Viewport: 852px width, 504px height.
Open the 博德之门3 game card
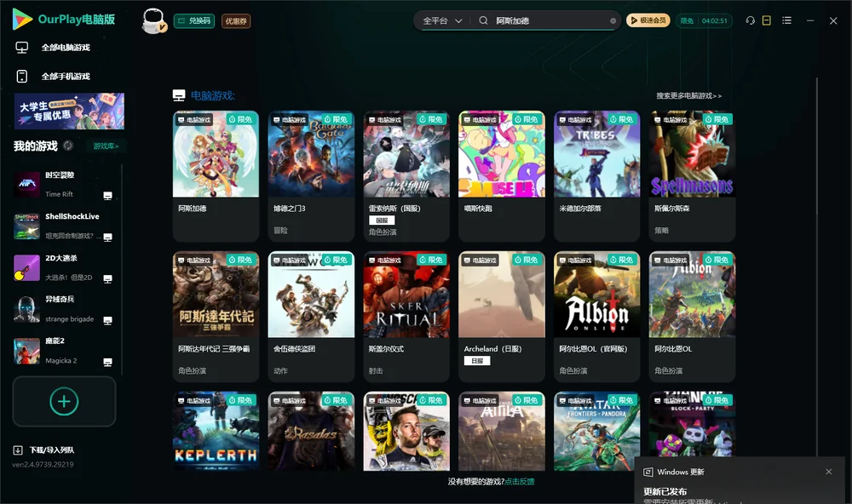click(311, 176)
